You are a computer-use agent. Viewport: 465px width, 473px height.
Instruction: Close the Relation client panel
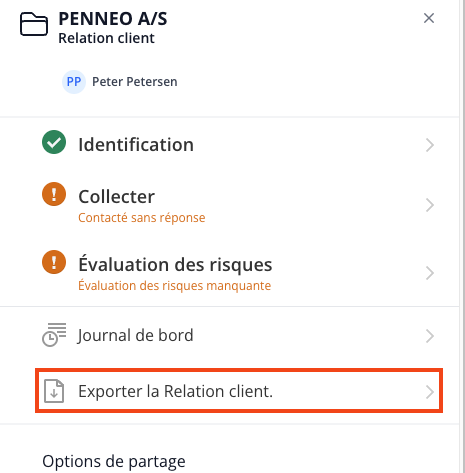coord(429,18)
